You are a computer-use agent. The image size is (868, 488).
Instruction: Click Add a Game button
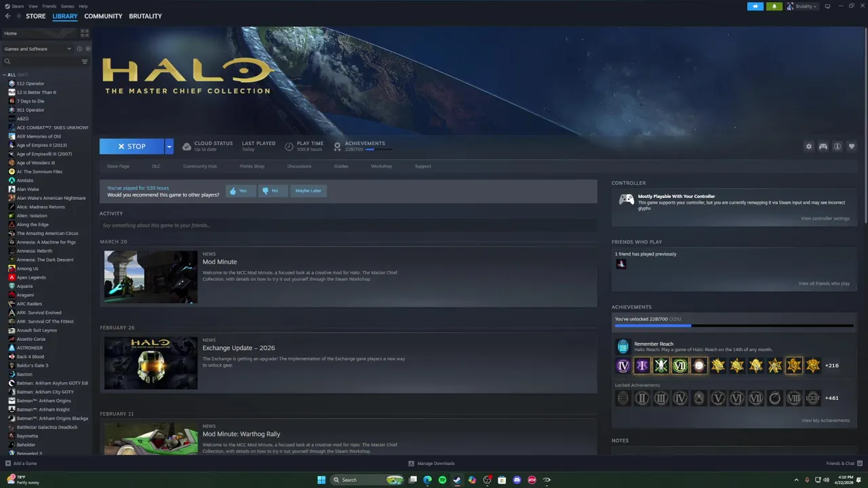tap(21, 464)
